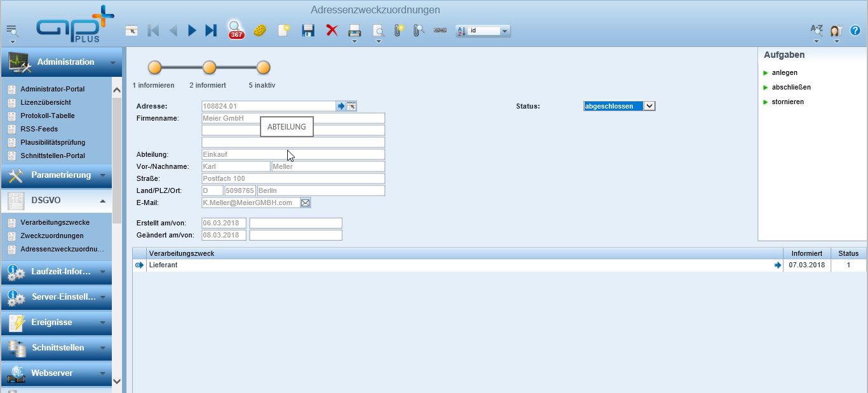The height and width of the screenshot is (393, 868).
Task: Click the abschließen task link
Action: tap(791, 87)
